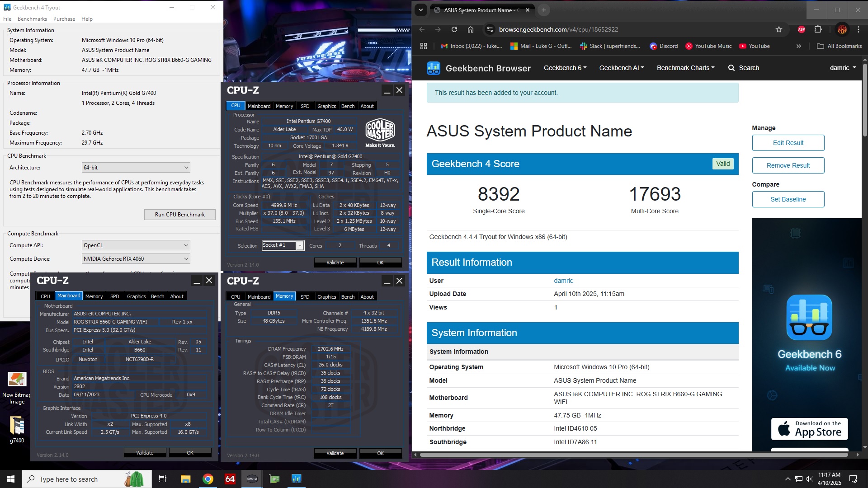Open the YouTube Music bookmark
868x488 pixels.
pyautogui.click(x=708, y=46)
